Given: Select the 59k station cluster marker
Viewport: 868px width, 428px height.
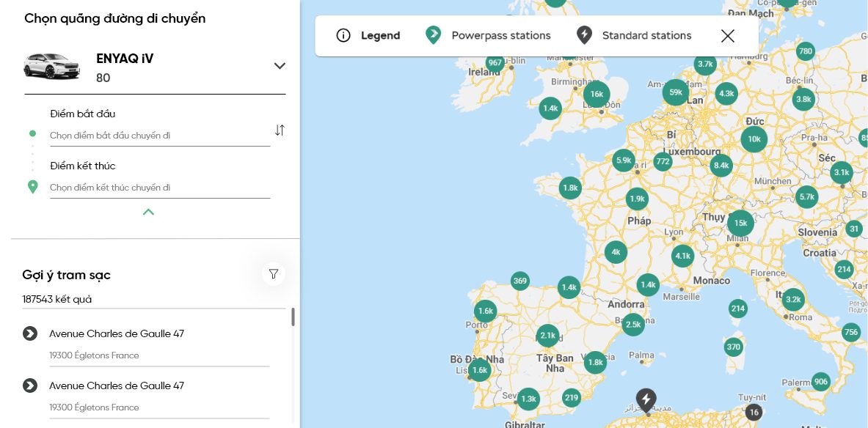Looking at the screenshot, I should [676, 92].
